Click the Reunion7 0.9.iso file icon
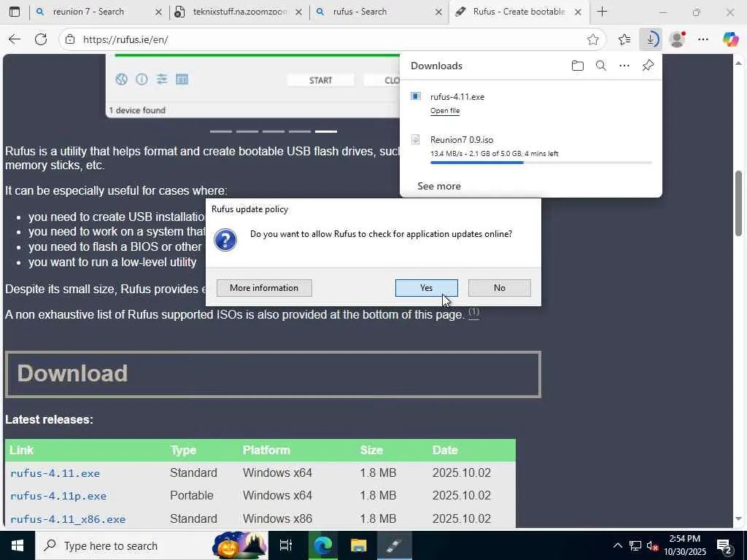The width and height of the screenshot is (747, 560). coord(415,139)
